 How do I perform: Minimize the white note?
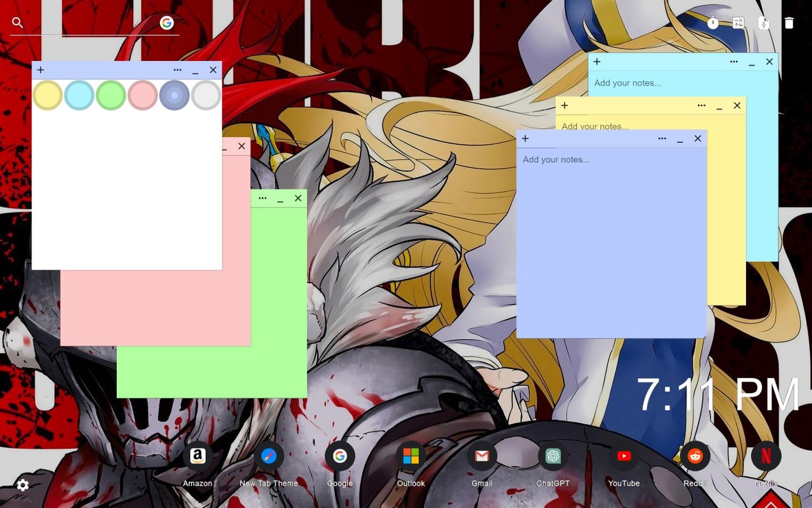click(195, 71)
